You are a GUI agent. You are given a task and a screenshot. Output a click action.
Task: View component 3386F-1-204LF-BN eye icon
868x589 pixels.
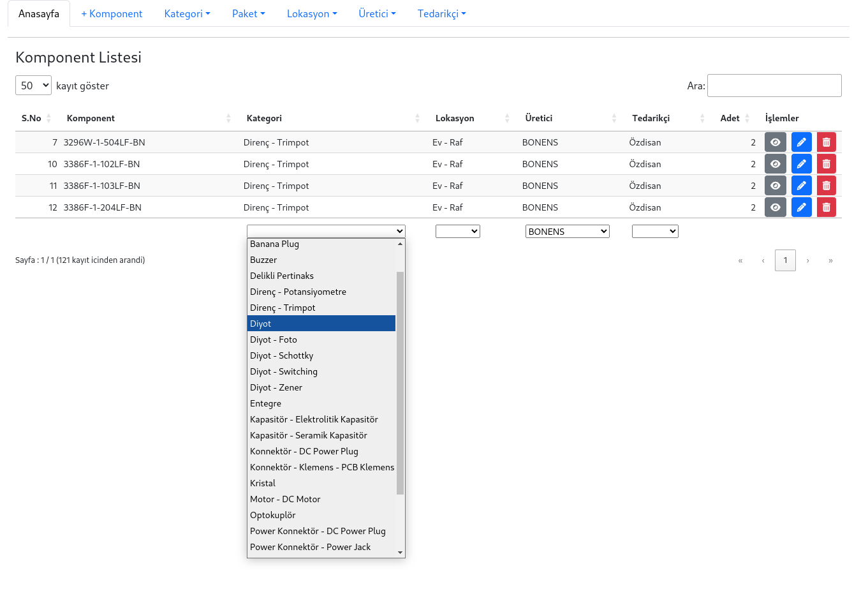775,207
